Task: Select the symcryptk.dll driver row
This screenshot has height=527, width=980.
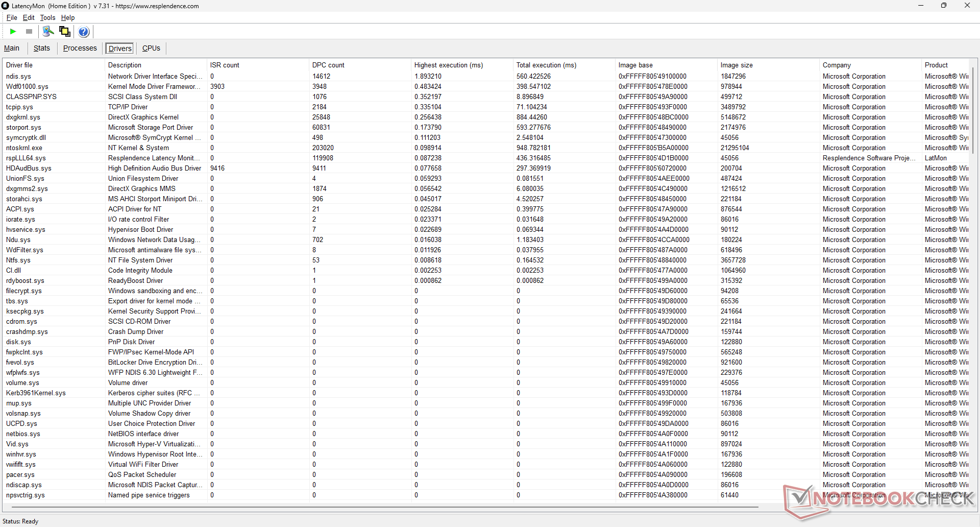Action: tap(486, 137)
